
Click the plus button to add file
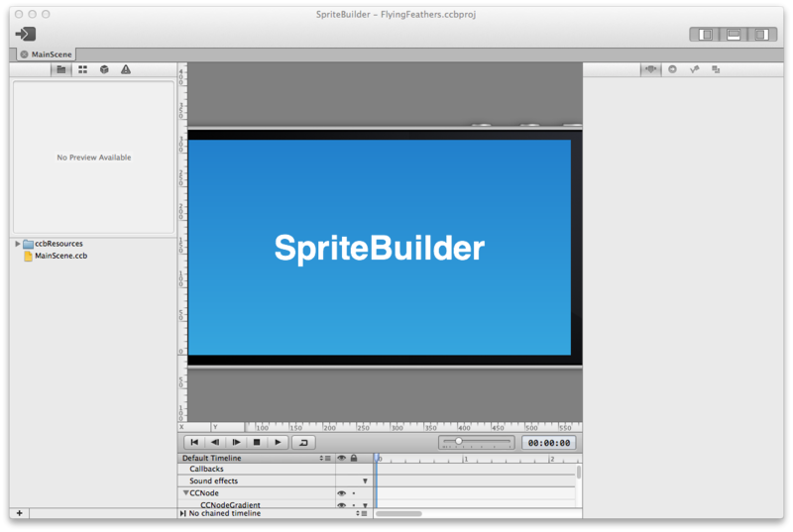click(x=19, y=513)
